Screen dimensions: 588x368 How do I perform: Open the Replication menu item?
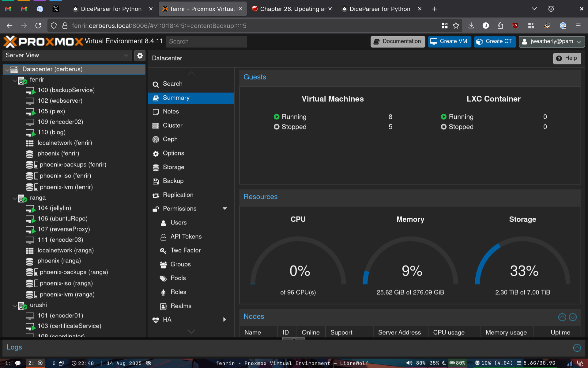[191, 195]
